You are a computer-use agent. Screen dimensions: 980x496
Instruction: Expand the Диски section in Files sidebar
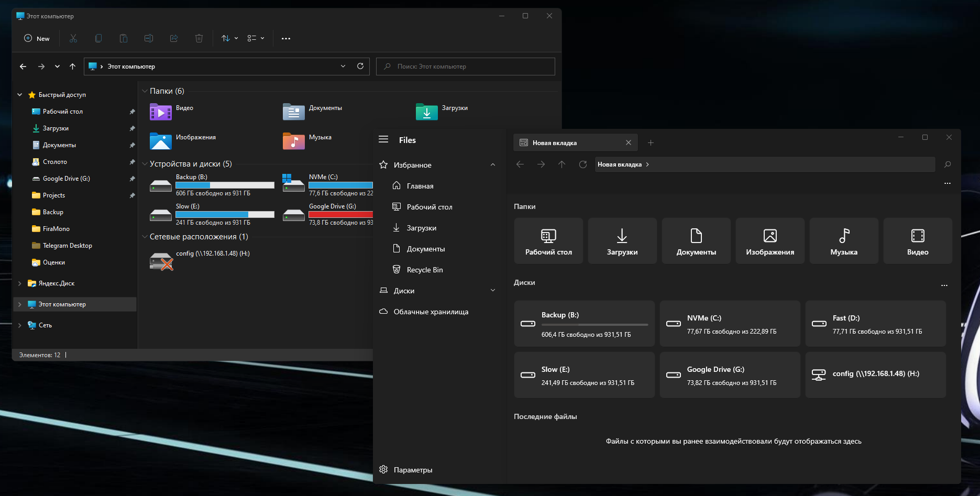492,291
